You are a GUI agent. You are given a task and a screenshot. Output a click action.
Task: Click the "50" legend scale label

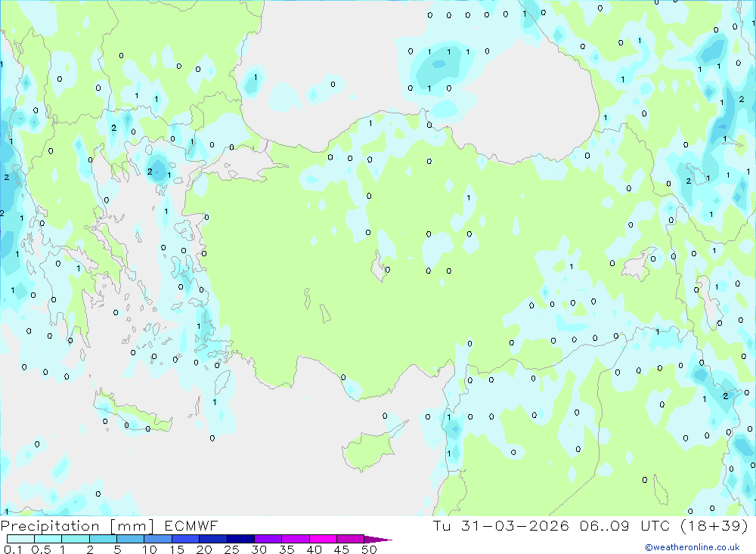tap(369, 549)
